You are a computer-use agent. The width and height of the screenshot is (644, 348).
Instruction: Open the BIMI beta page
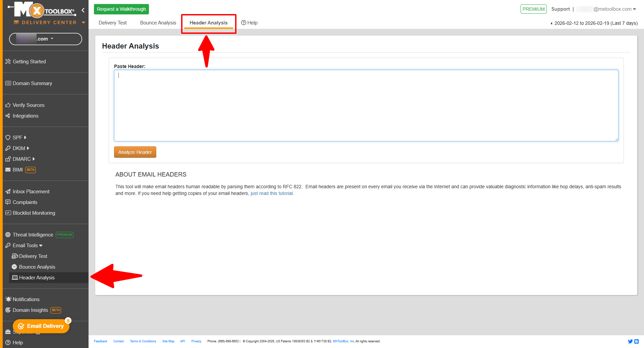18,170
